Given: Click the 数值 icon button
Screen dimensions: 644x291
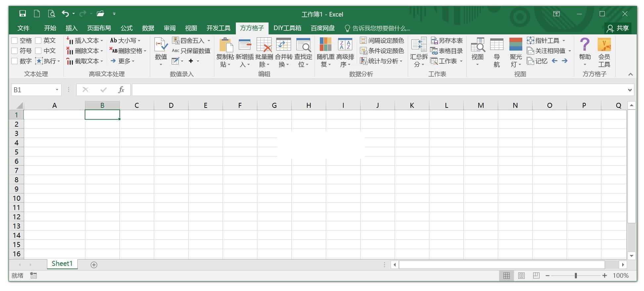Looking at the screenshot, I should point(161,45).
